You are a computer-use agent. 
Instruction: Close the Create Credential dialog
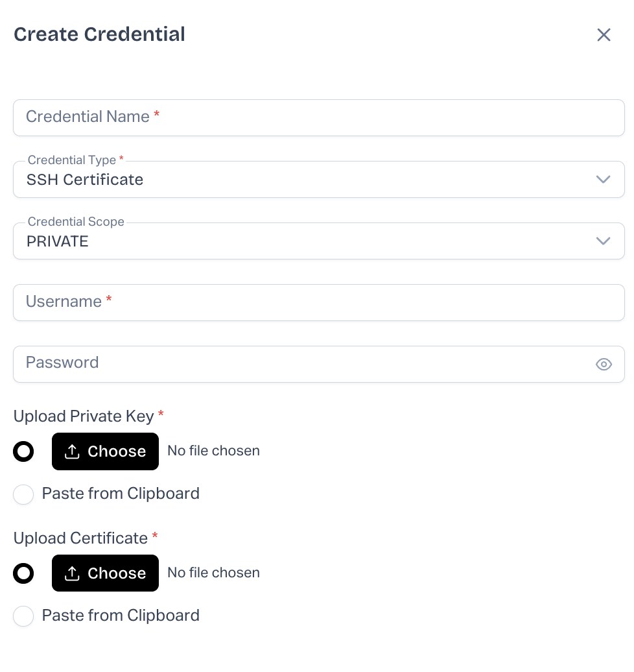[604, 35]
